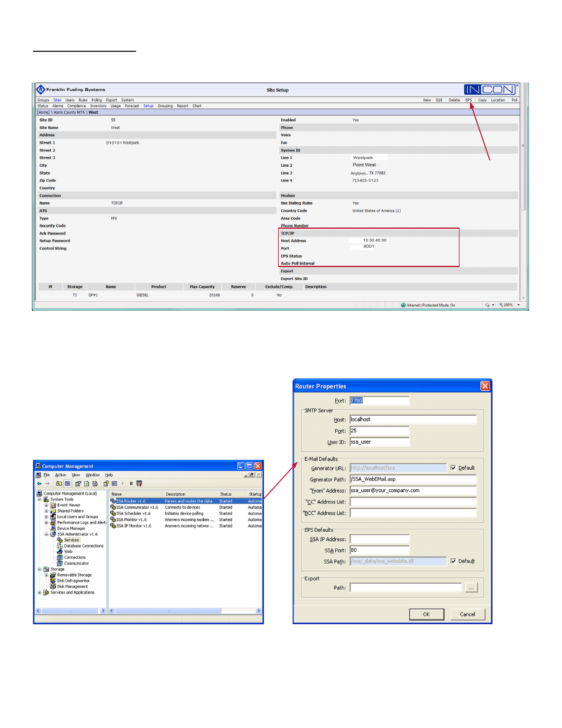Screen dimensions: 562x728
Task: Open Sites menu in Site Setup page
Action: click(57, 100)
